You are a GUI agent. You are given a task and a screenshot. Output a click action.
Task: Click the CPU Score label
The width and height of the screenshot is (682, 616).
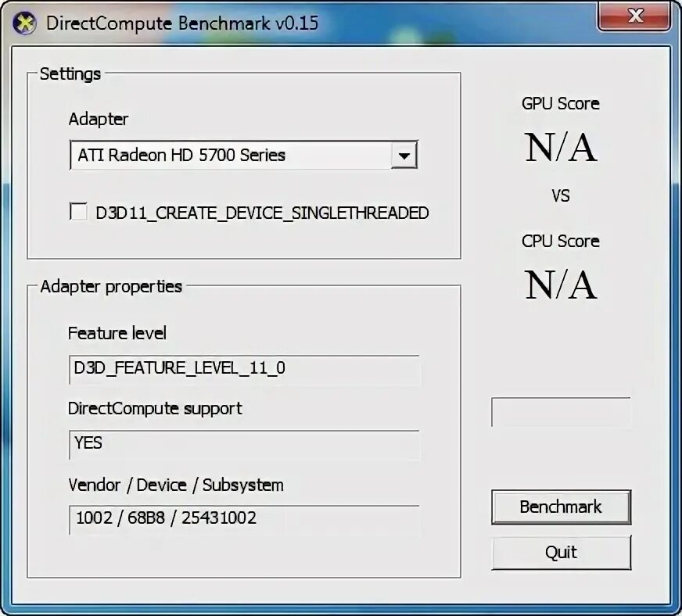coord(561,241)
